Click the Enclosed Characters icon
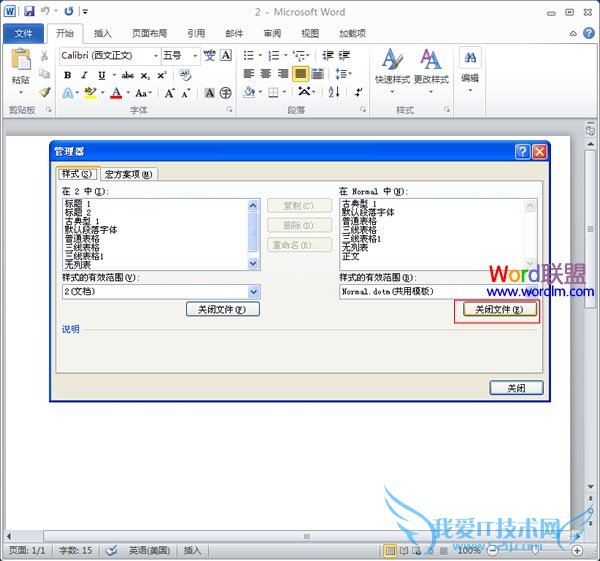 point(225,93)
